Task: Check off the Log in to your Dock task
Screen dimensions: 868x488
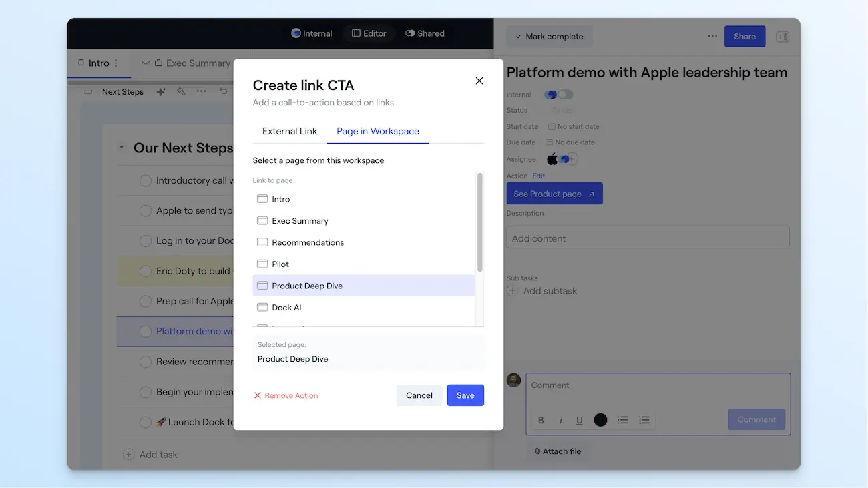Action: point(145,241)
